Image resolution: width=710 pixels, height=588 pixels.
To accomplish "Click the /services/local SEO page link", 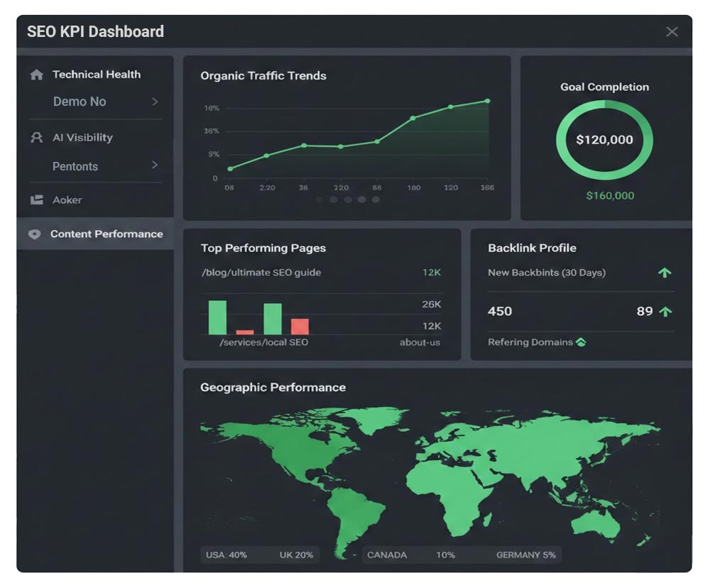I will tap(263, 342).
